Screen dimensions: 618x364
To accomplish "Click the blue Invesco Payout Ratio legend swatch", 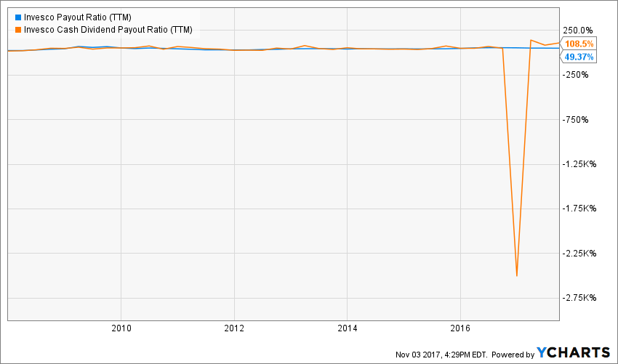I will click(17, 17).
